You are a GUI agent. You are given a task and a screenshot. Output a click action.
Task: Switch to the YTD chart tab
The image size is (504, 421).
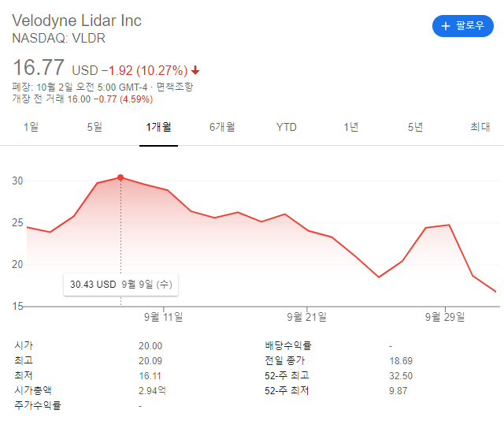287,127
